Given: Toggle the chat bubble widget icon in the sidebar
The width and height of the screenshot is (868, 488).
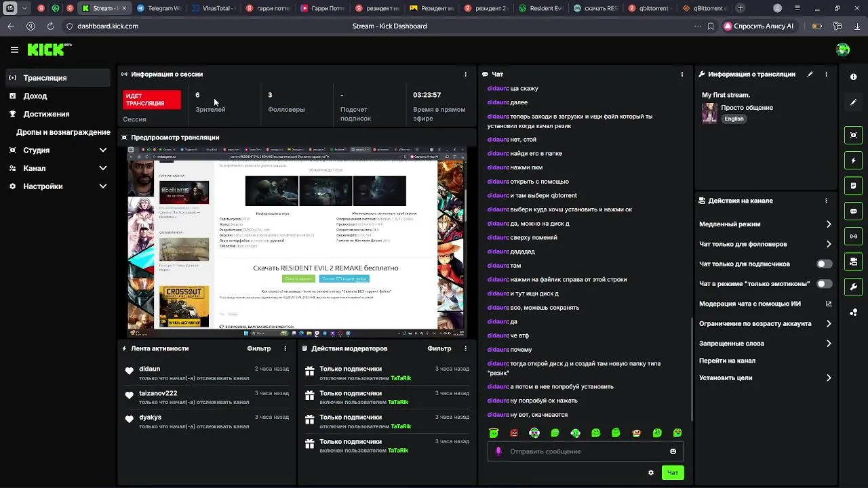Looking at the screenshot, I should (853, 211).
